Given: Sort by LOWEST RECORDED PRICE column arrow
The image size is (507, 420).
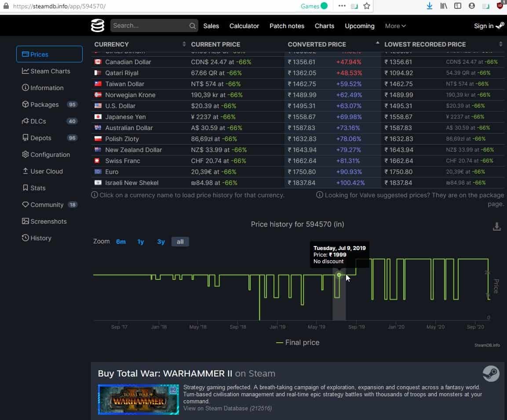Looking at the screenshot, I should pyautogui.click(x=501, y=44).
